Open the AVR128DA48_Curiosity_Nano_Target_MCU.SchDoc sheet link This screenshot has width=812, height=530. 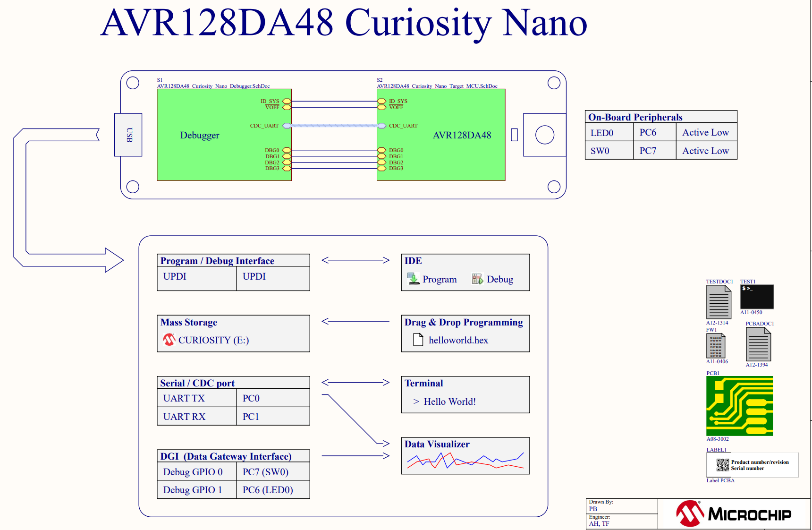[437, 86]
